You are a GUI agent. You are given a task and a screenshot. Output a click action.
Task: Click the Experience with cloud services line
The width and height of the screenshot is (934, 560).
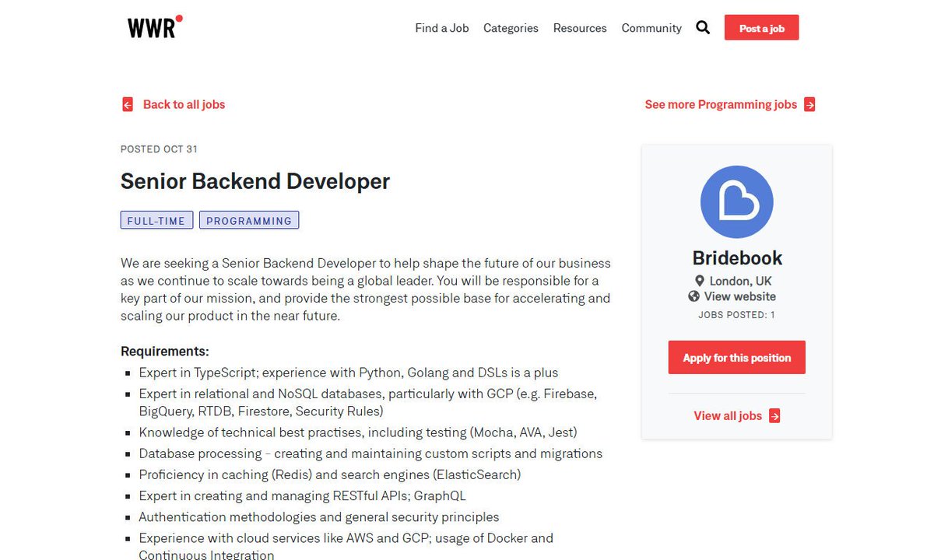coord(346,546)
